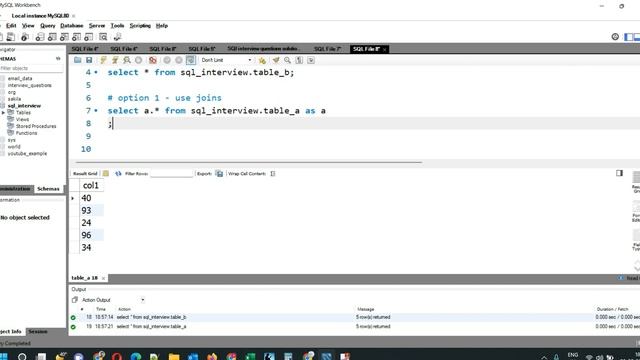Viewport: 640px width, 360px height.
Task: Click the Filter objects search field
Action: pos(31,68)
